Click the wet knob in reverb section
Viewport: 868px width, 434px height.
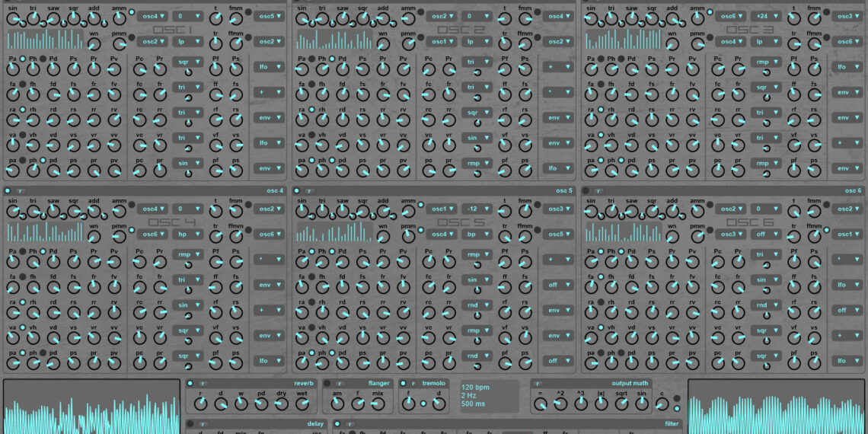click(302, 403)
